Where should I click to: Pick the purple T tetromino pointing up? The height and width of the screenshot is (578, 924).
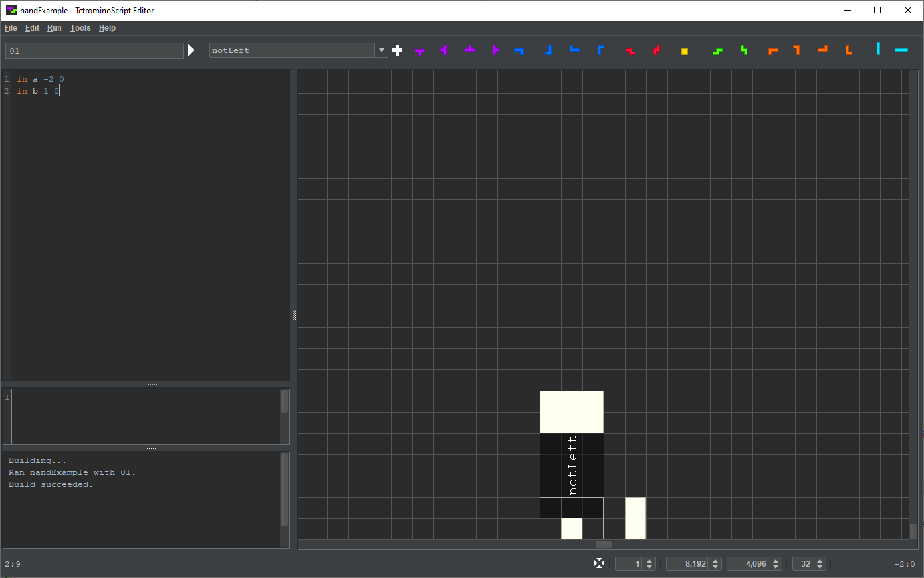click(470, 49)
